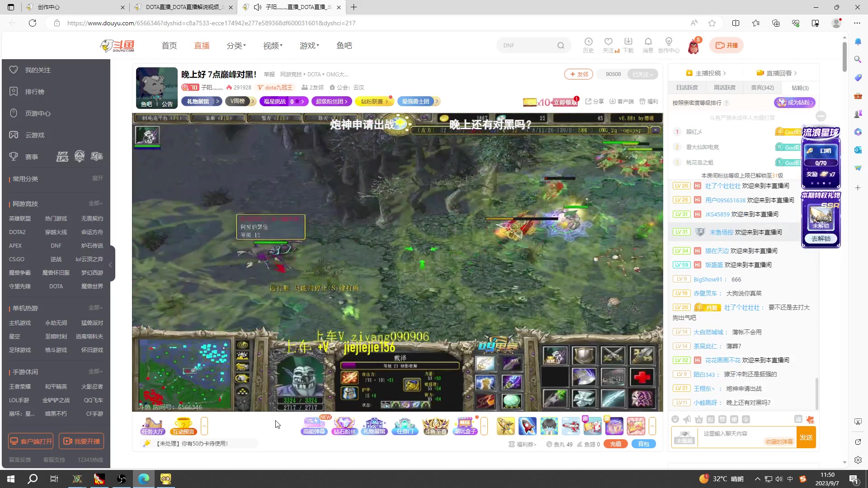Click the crown A danmu style icon

698,419
